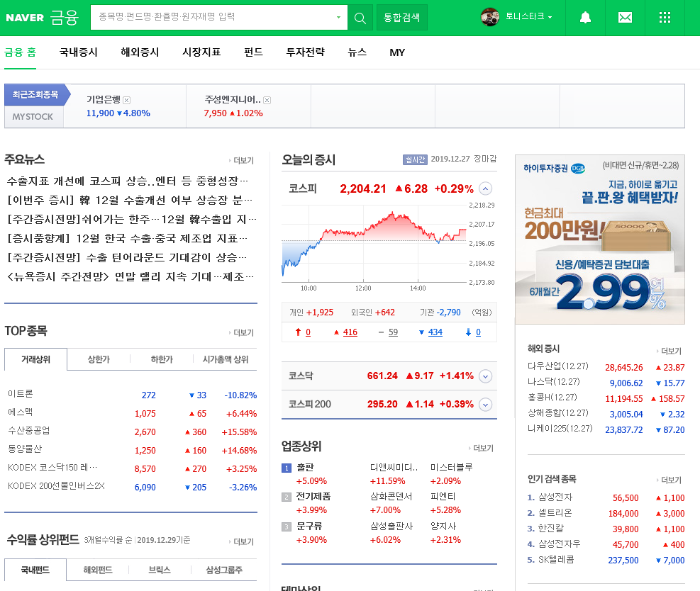700x591 pixels.
Task: Open the 뉴스 menu
Action: click(357, 52)
